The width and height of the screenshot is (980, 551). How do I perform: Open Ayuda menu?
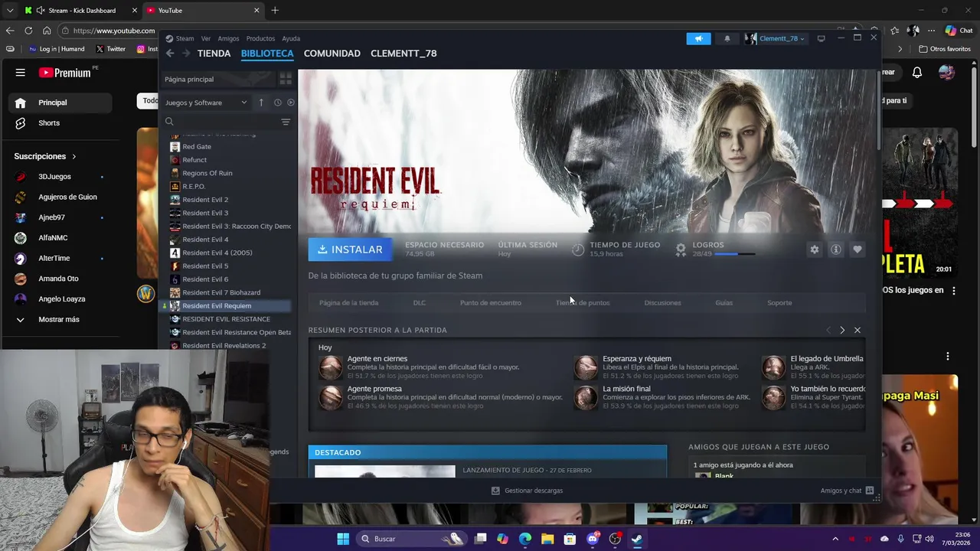(291, 38)
